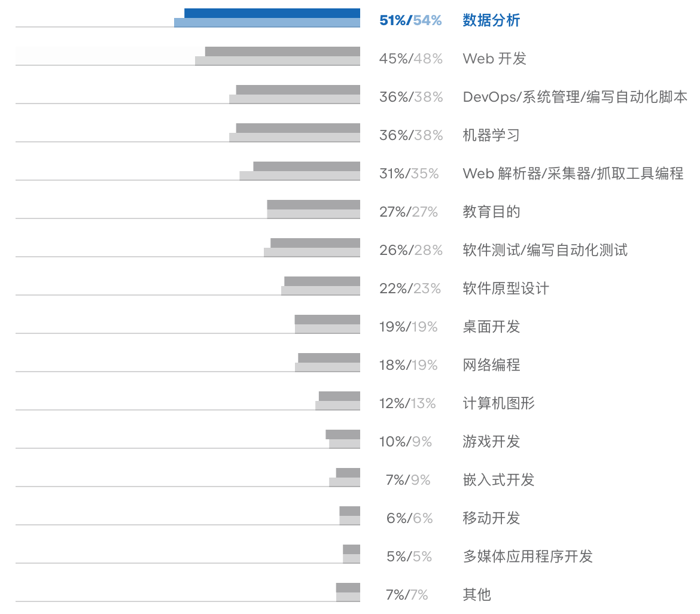Viewport: 700px width, 614px height.
Task: Select the Web 开发 label
Action: click(494, 59)
